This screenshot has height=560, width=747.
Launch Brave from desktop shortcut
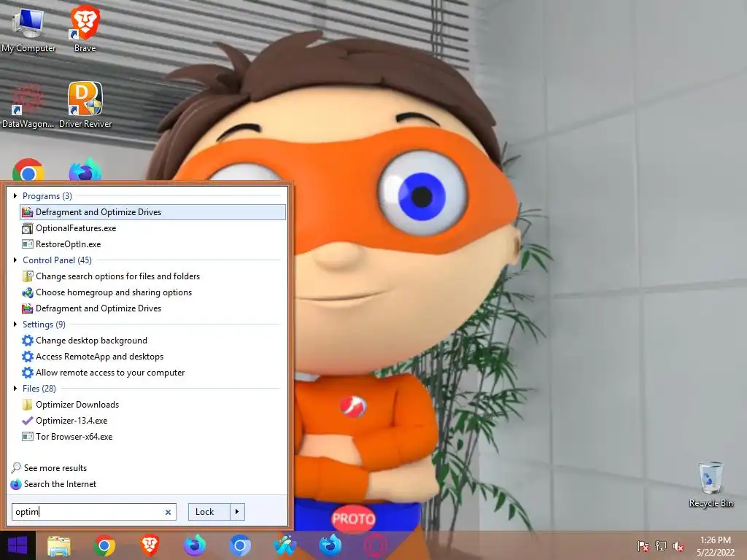(85, 29)
